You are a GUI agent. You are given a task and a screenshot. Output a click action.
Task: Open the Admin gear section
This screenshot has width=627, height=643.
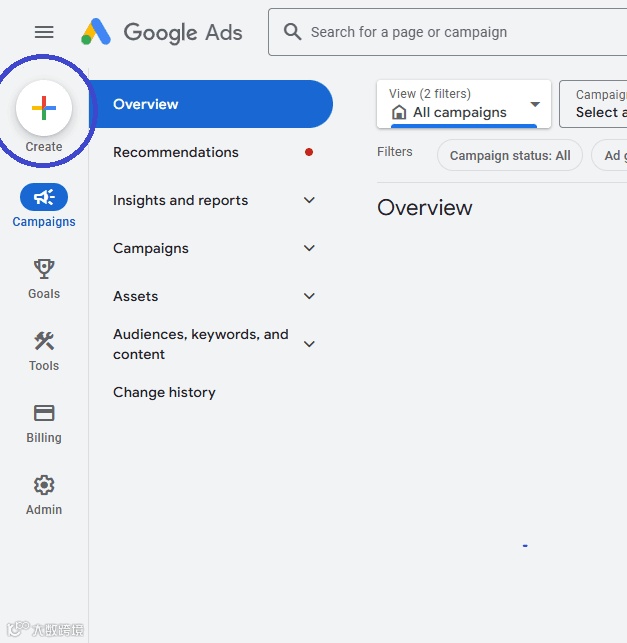click(44, 495)
